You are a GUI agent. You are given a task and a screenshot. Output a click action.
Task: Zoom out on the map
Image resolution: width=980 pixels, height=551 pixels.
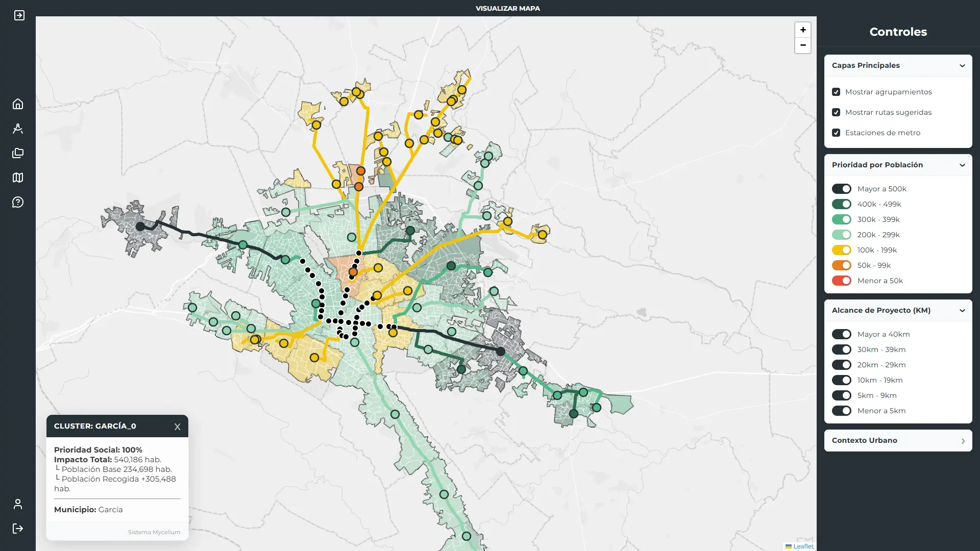[803, 45]
